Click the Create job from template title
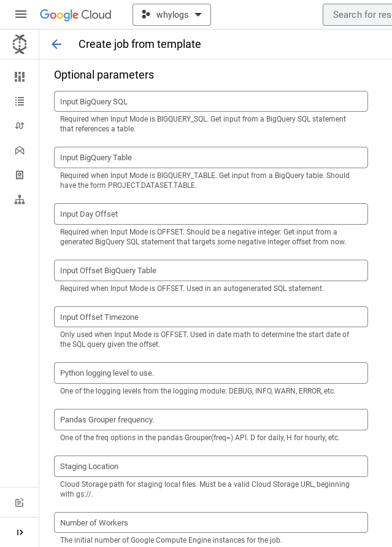The image size is (392, 547). 140,44
